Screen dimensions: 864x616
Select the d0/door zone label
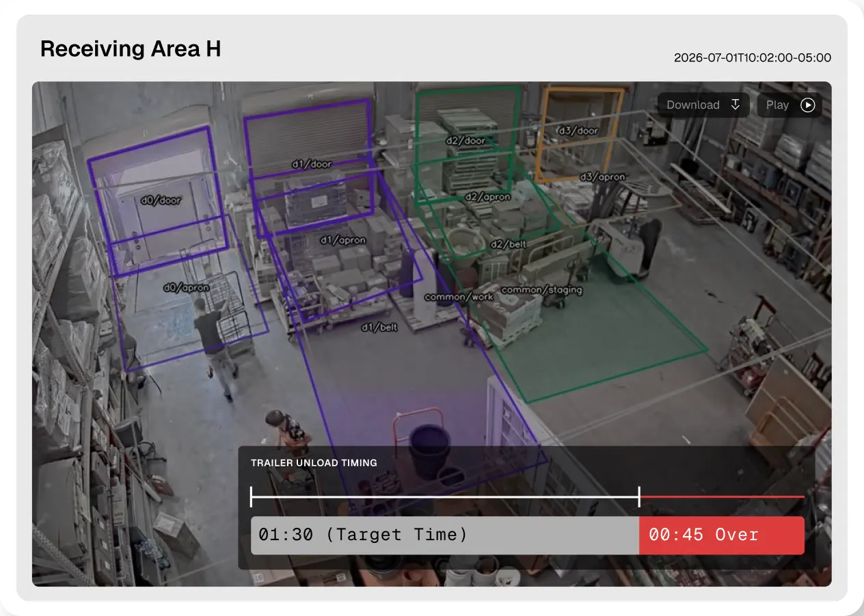click(161, 200)
